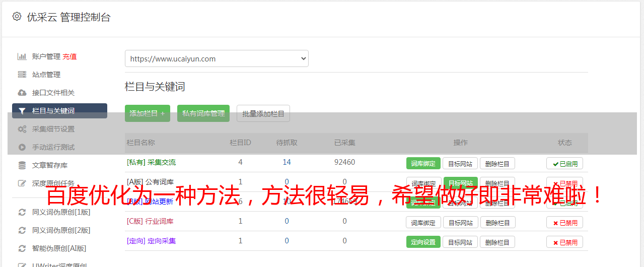Viewport: 644px width, 267px height.
Task: Toggle the 已启用 status for 采集交流
Action: point(565,163)
